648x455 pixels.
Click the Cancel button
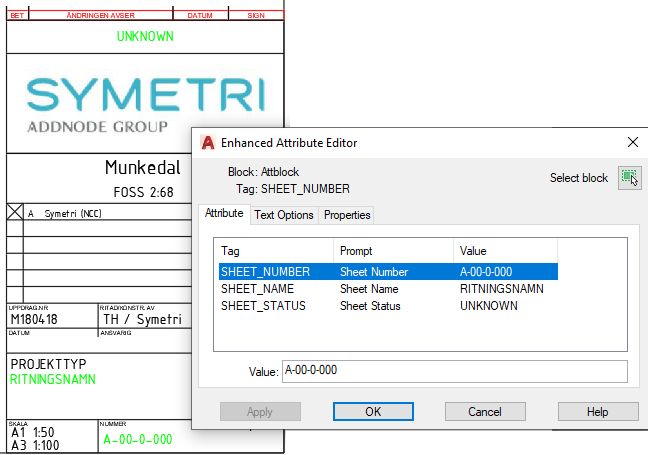click(x=485, y=412)
